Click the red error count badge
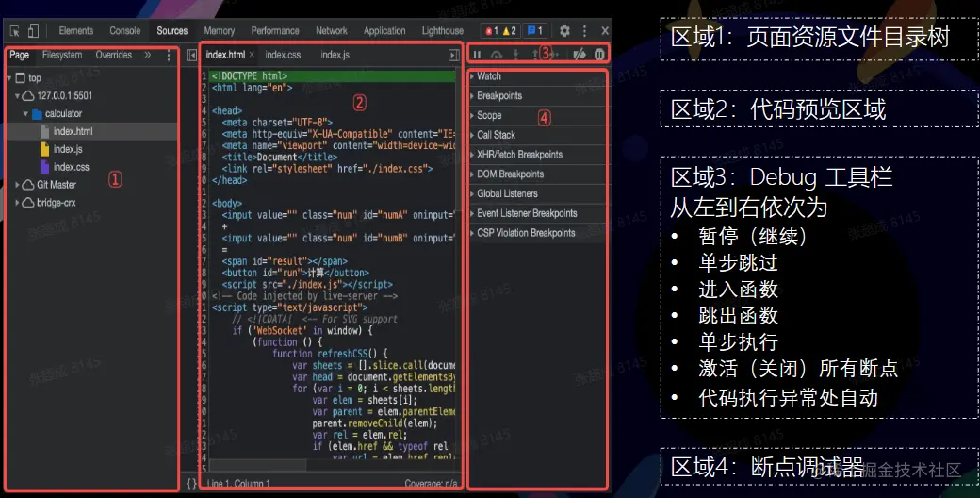The height and width of the screenshot is (498, 980). [492, 31]
